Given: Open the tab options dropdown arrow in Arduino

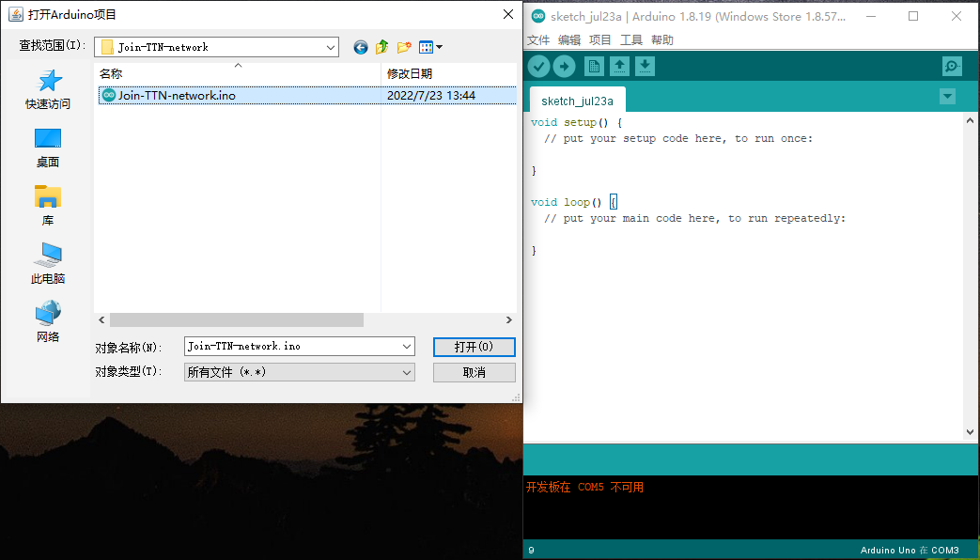Looking at the screenshot, I should pos(947,97).
